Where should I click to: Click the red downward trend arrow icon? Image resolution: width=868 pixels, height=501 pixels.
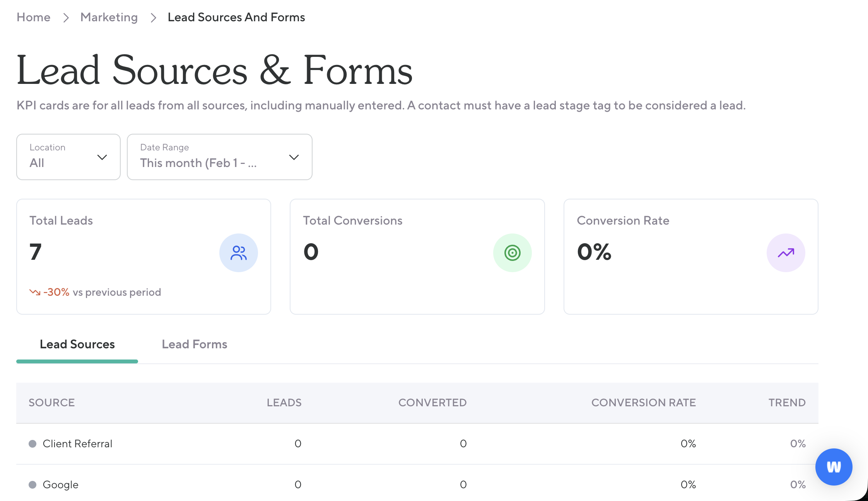[35, 292]
